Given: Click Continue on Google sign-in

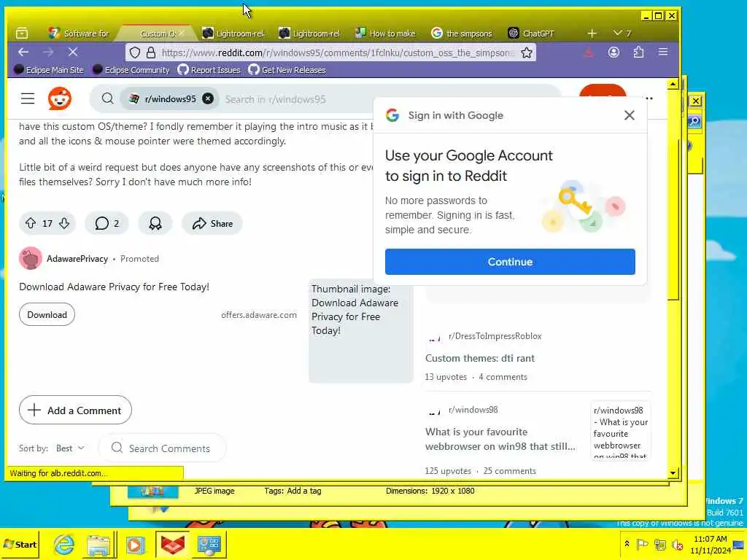Looking at the screenshot, I should pos(510,262).
